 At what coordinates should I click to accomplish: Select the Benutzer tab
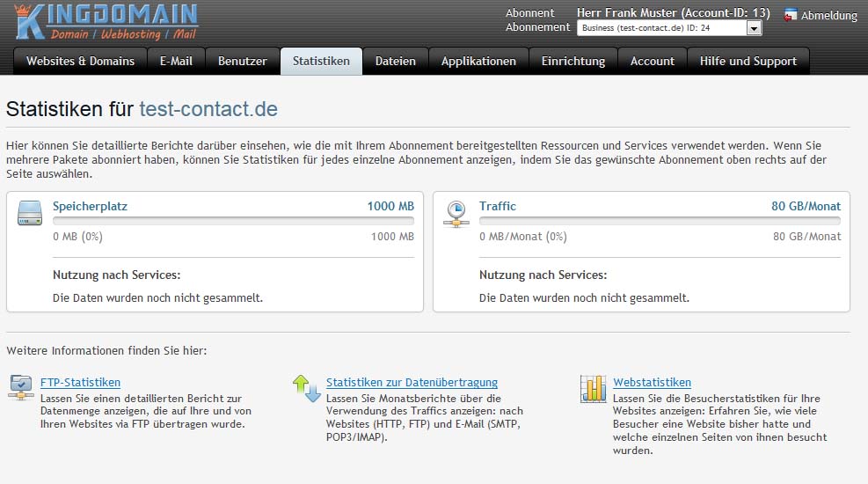(x=242, y=62)
